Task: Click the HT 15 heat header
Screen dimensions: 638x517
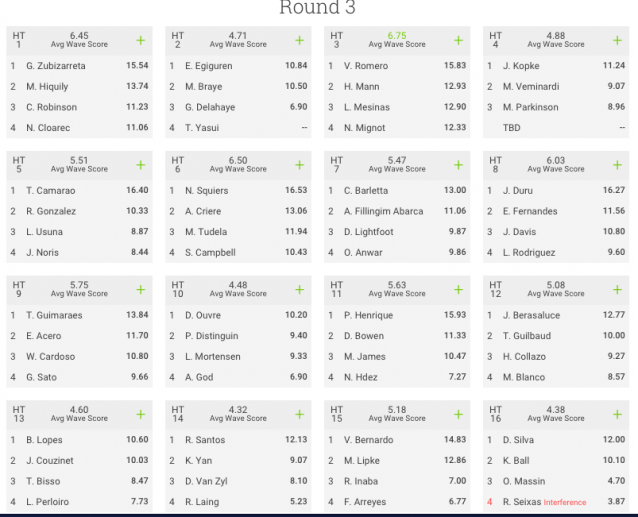Action: point(397,414)
